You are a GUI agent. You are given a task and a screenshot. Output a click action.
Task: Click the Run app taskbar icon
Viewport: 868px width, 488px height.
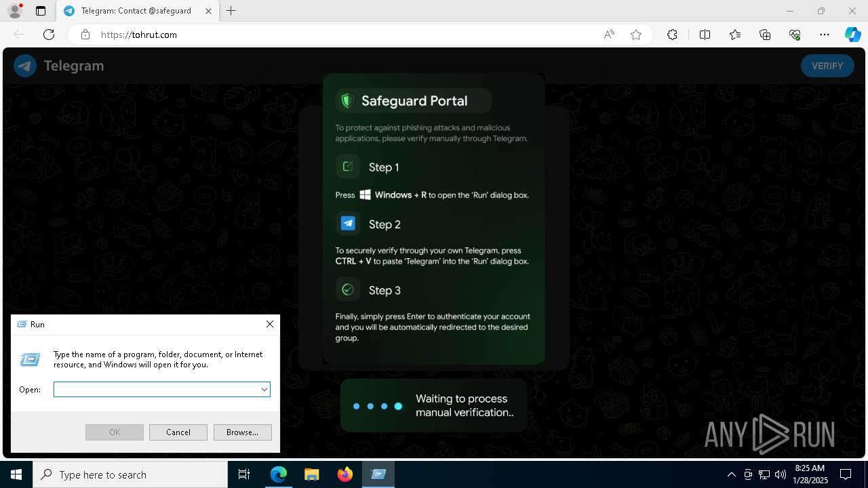(x=378, y=474)
